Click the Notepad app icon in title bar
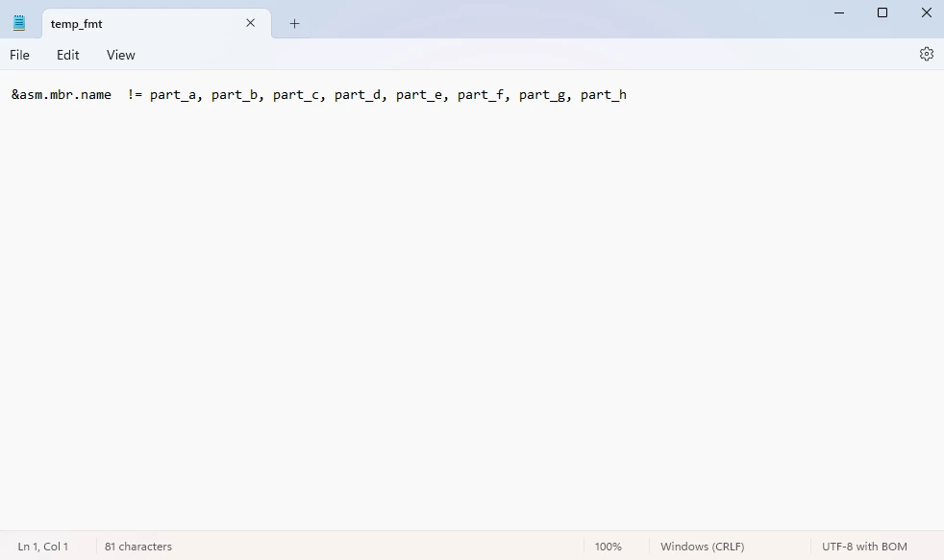The width and height of the screenshot is (944, 560). tap(19, 22)
